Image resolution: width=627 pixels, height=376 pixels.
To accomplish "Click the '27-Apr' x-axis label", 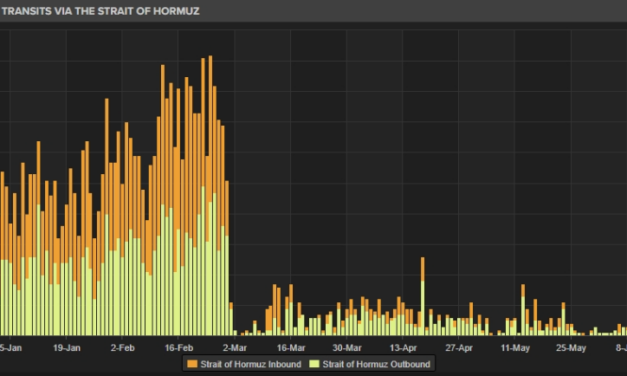I will (x=459, y=348).
